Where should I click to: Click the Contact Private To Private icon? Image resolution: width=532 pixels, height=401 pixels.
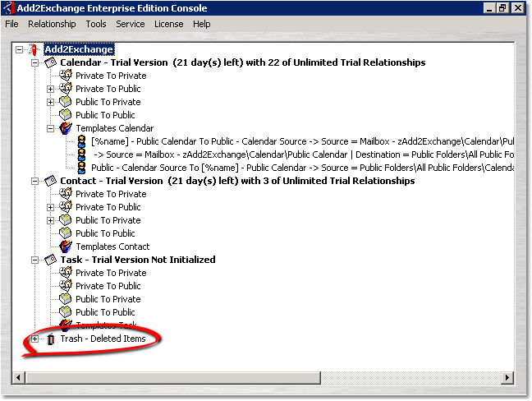click(x=66, y=194)
